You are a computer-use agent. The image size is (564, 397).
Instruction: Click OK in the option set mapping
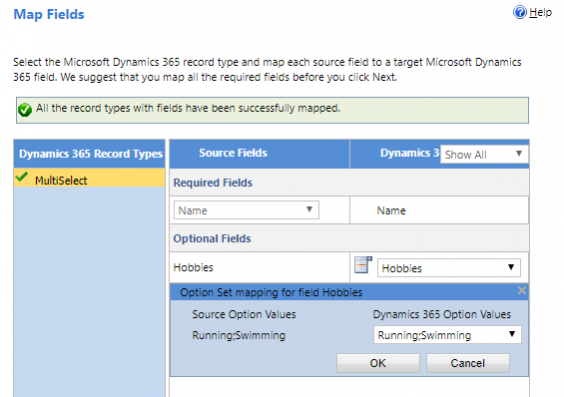378,363
